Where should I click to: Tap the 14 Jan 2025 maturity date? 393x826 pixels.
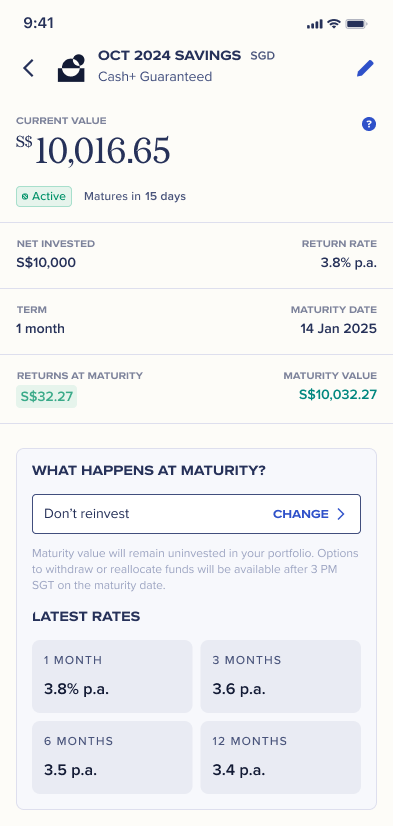coord(339,329)
